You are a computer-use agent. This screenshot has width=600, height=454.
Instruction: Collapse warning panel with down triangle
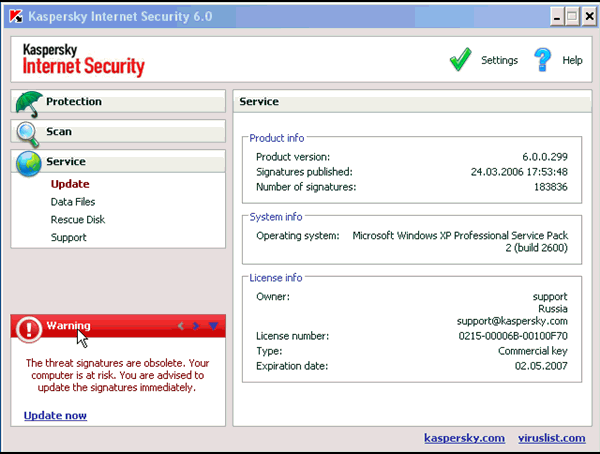(x=214, y=326)
